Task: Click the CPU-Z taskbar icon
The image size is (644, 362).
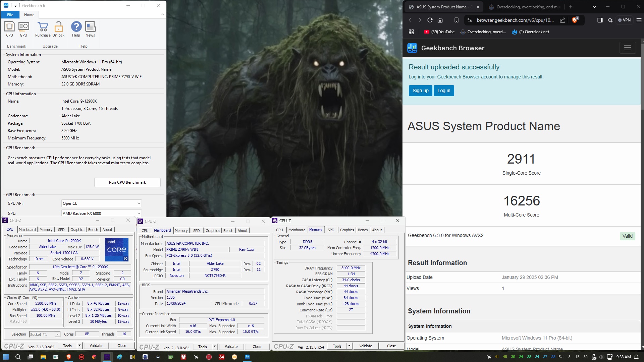Action: (x=107, y=357)
